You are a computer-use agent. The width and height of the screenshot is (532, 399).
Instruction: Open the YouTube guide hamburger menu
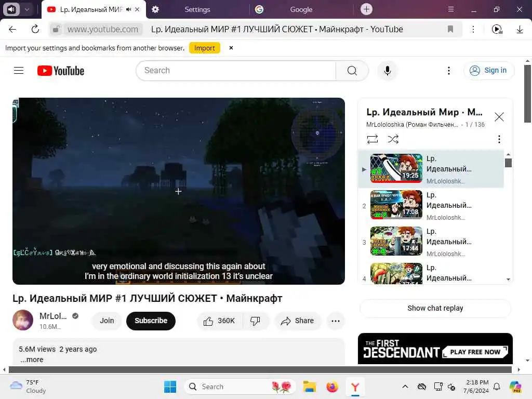tap(19, 71)
